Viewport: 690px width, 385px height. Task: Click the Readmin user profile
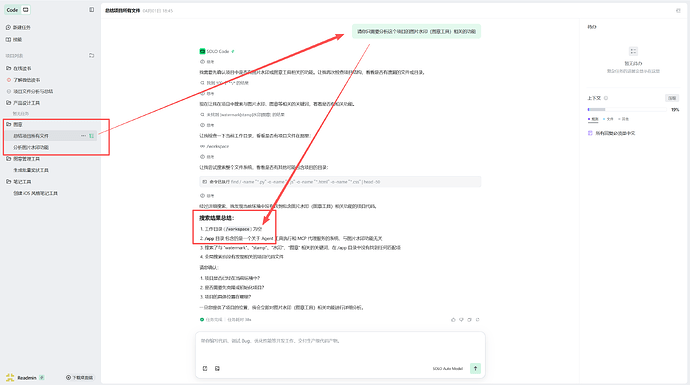coord(25,378)
